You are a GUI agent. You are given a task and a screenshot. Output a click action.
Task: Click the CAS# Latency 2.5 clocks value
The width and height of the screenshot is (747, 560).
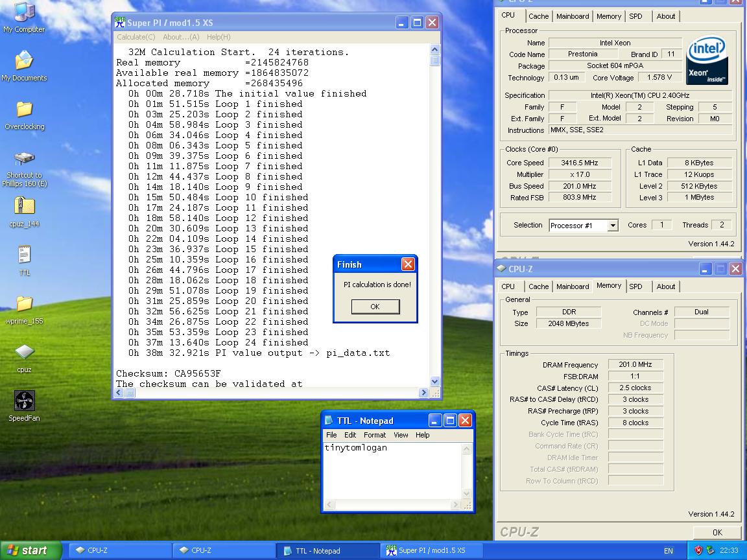pos(635,388)
